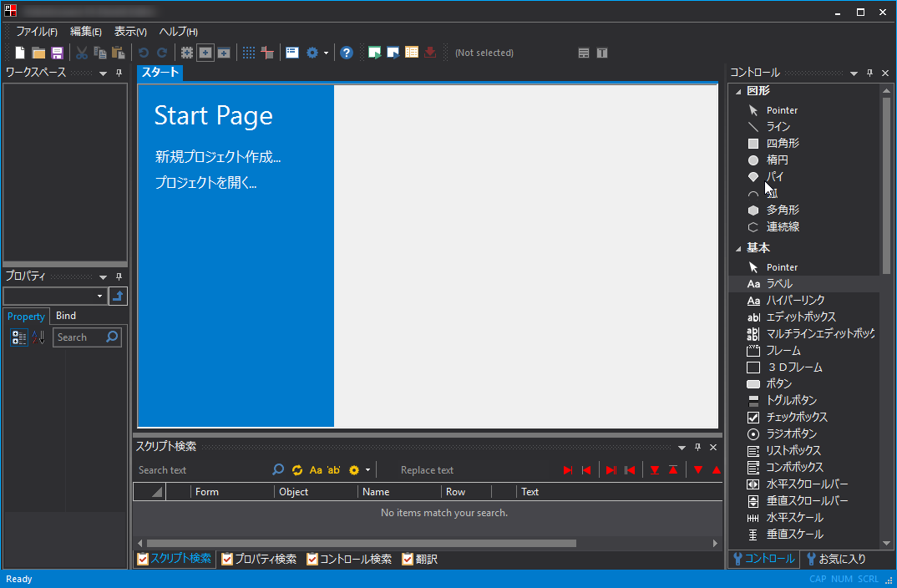897x588 pixels.
Task: Click the Search text input field
Action: 200,470
